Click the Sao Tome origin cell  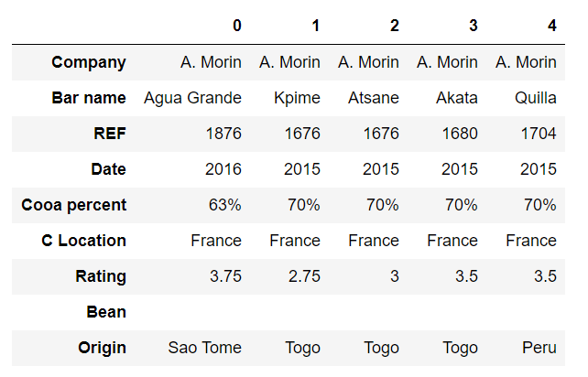205,348
